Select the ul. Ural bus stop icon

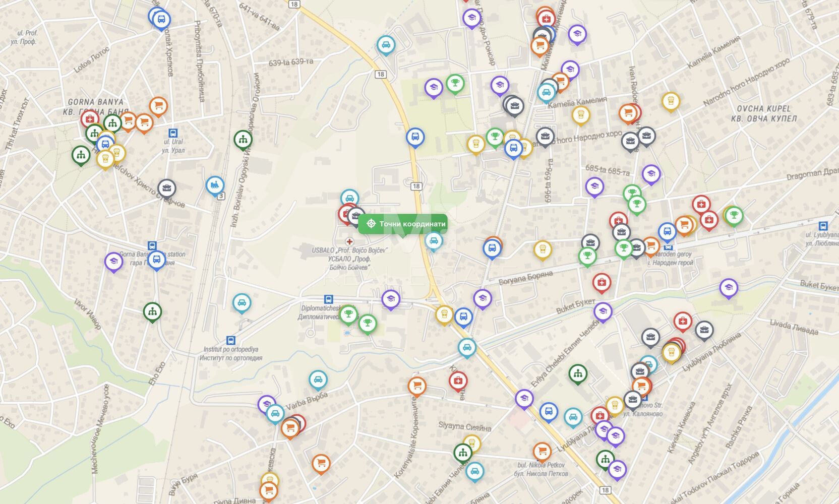point(173,134)
